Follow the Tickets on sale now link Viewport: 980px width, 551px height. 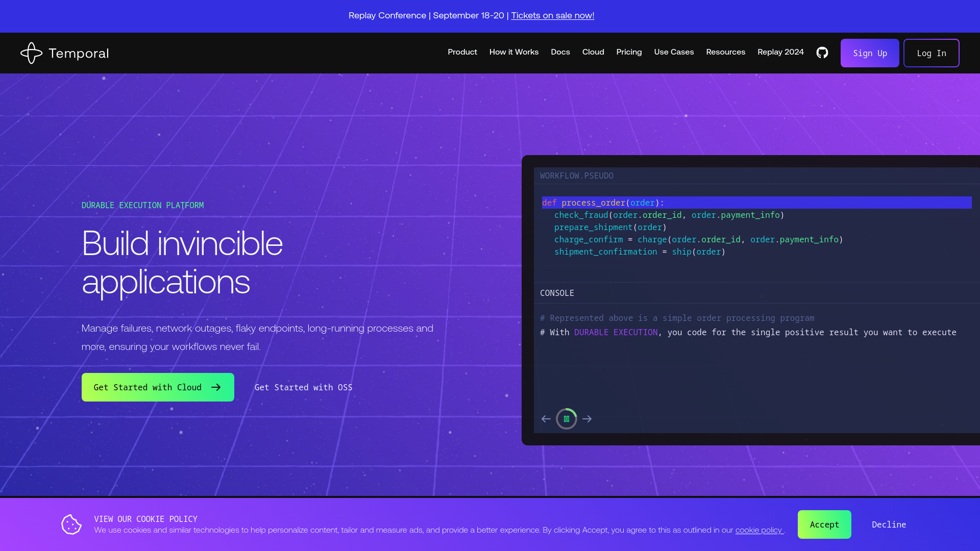(x=553, y=15)
